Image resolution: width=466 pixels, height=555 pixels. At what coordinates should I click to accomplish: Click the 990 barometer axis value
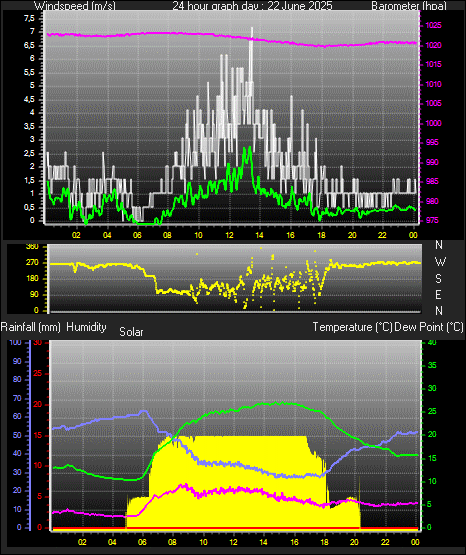click(432, 162)
